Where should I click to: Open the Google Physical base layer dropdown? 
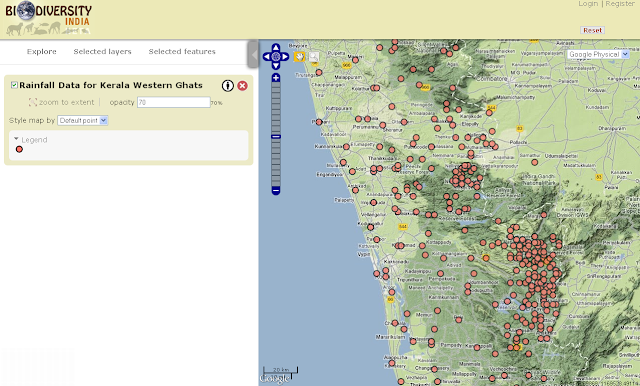click(598, 54)
